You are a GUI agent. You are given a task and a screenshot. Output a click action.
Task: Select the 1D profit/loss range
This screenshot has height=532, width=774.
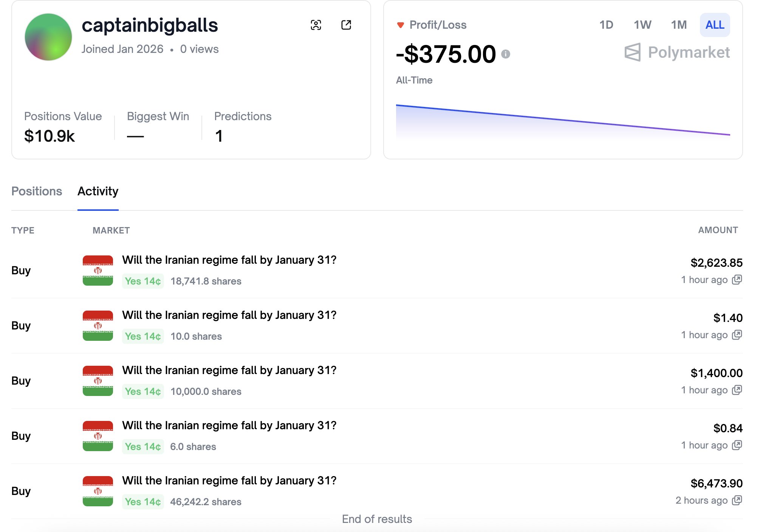[606, 25]
